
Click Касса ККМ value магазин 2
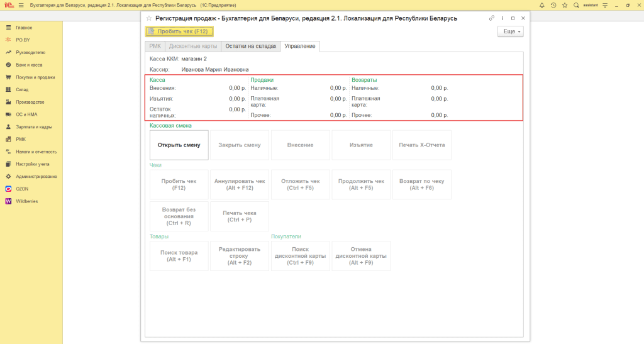coord(194,59)
